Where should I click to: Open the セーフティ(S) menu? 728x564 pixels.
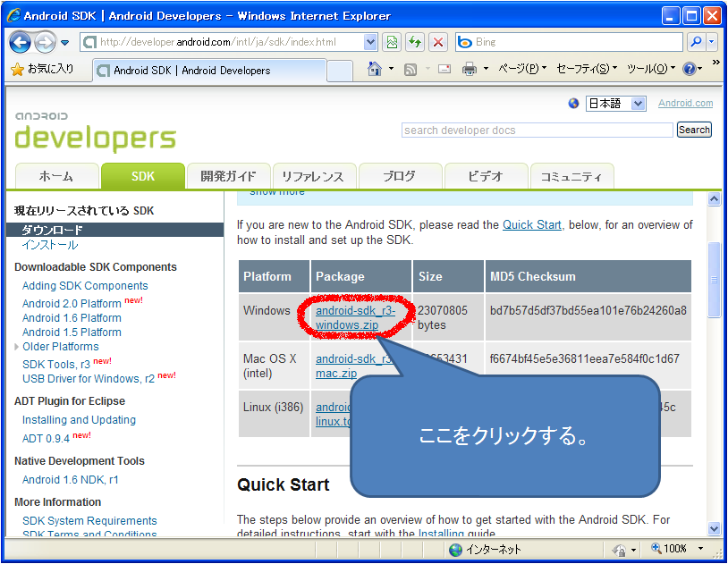coord(587,69)
